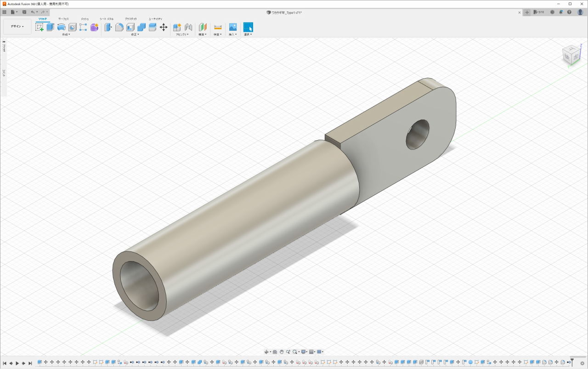Expand the 作成 menu
This screenshot has width=588, height=369.
[x=66, y=34]
